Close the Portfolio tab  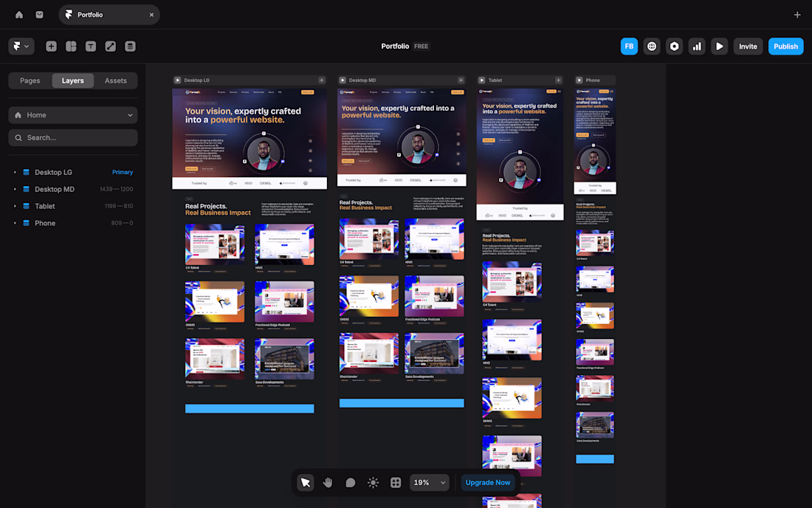[152, 15]
